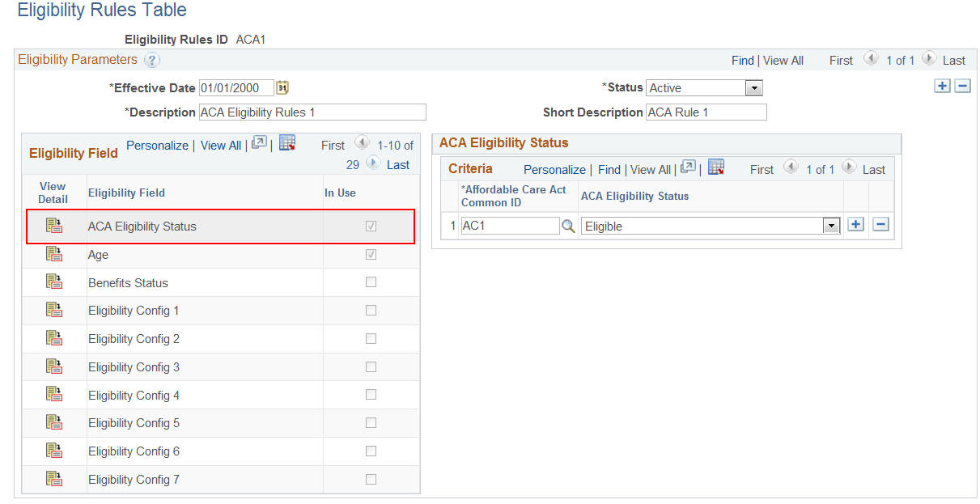This screenshot has height=504, width=980.
Task: Select the Benefits Status row text
Action: point(128,282)
